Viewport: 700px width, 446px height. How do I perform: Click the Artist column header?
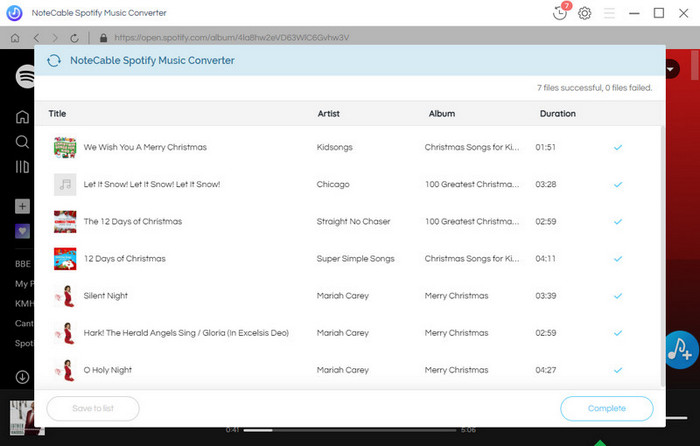[x=329, y=113]
